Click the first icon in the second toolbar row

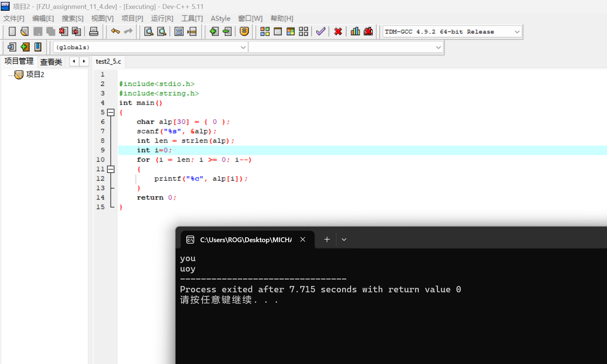click(x=12, y=47)
